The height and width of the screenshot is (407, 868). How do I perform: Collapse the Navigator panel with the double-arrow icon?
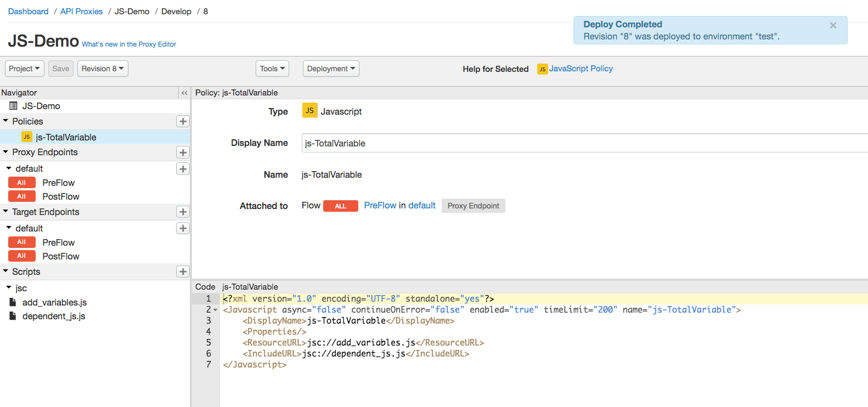184,93
